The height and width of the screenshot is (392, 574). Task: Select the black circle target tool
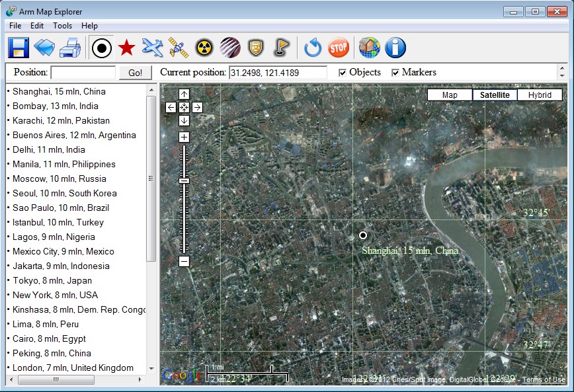[101, 48]
